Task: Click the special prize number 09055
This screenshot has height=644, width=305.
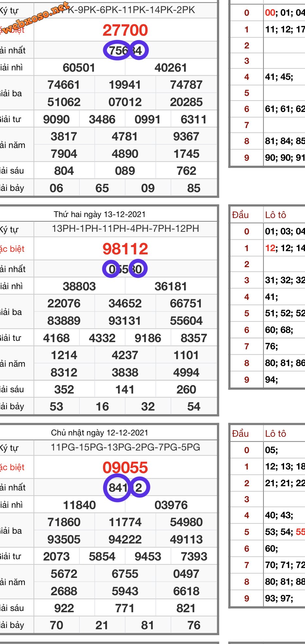Action: tap(125, 468)
